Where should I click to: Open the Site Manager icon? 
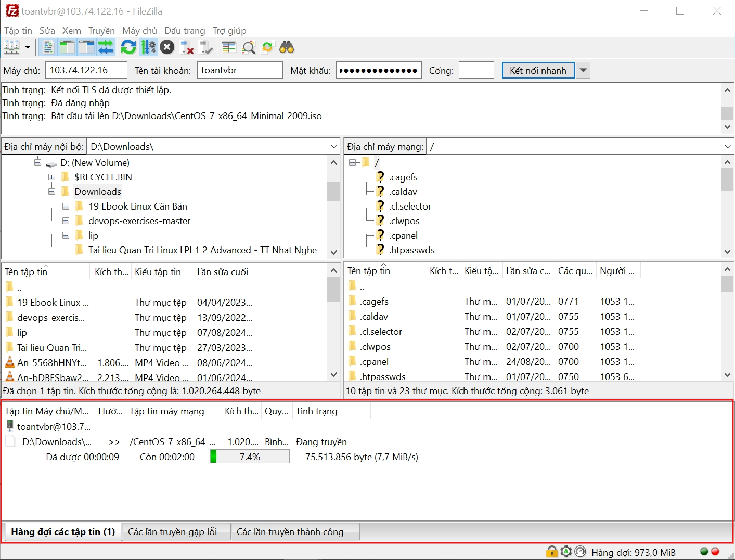click(x=11, y=47)
